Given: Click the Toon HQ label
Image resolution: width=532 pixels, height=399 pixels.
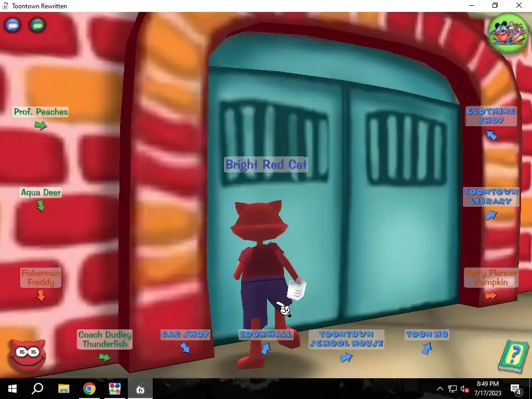Looking at the screenshot, I should tap(427, 335).
